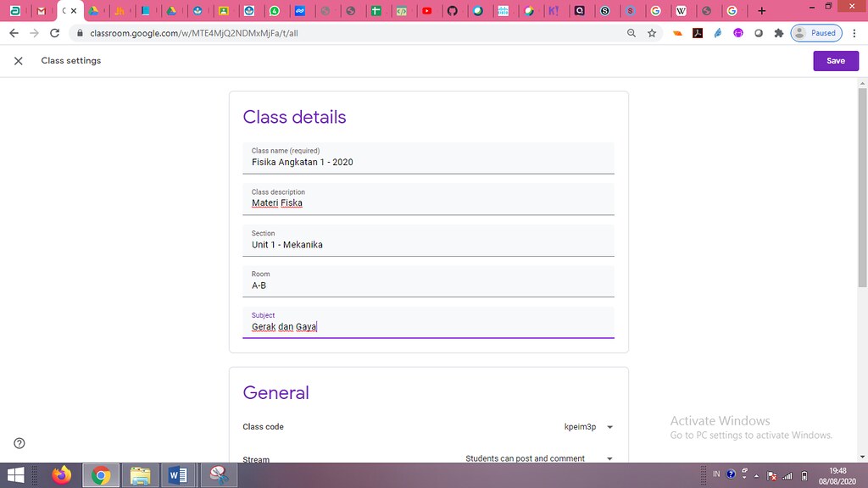Open the battery status tray icon
868x488 pixels.
[804, 475]
